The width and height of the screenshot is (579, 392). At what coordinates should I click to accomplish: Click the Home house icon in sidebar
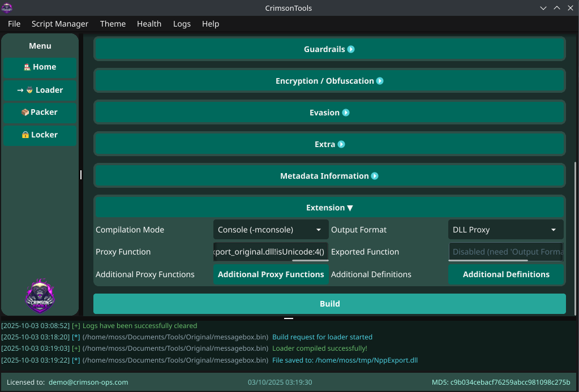[x=27, y=67]
